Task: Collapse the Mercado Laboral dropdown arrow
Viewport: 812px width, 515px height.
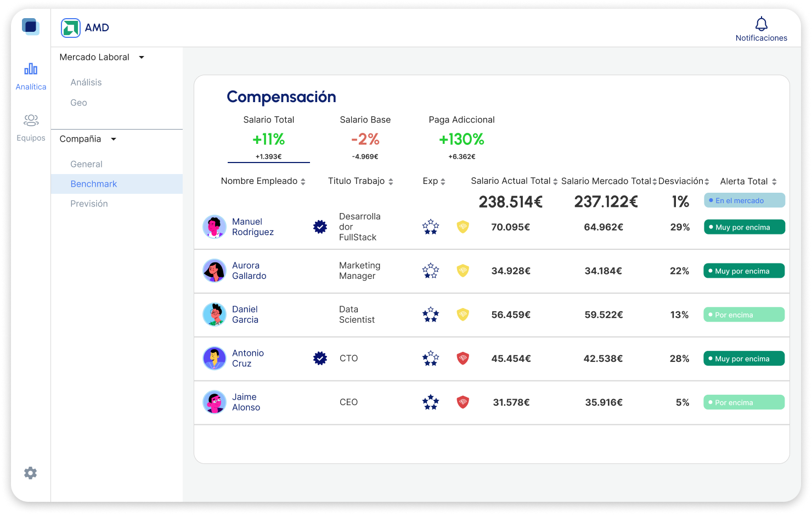Action: click(142, 57)
